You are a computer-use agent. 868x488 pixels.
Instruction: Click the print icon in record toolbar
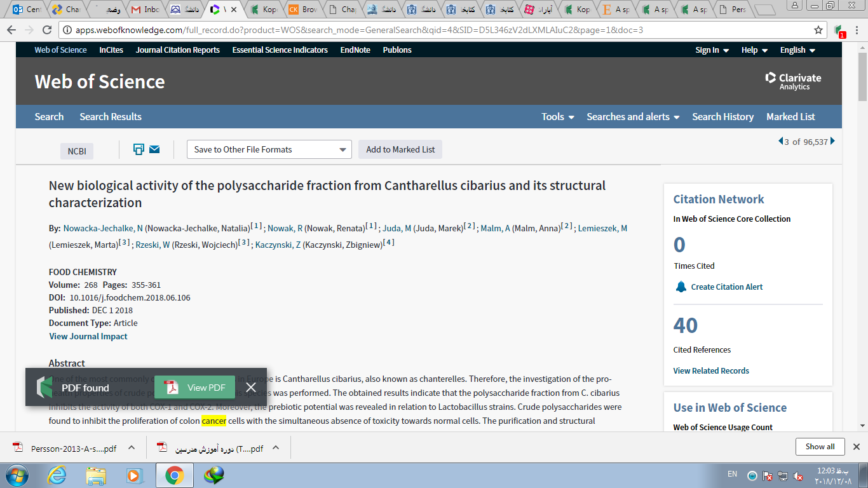click(139, 149)
